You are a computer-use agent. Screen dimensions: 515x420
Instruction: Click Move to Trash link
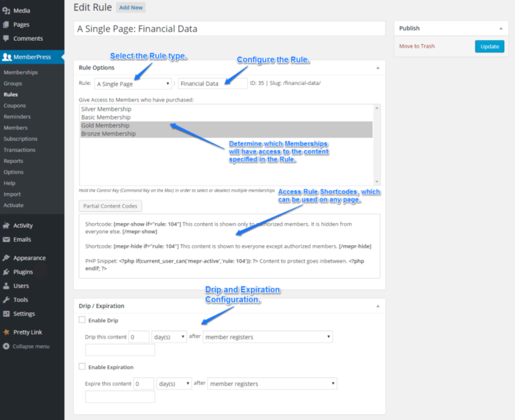pyautogui.click(x=417, y=46)
